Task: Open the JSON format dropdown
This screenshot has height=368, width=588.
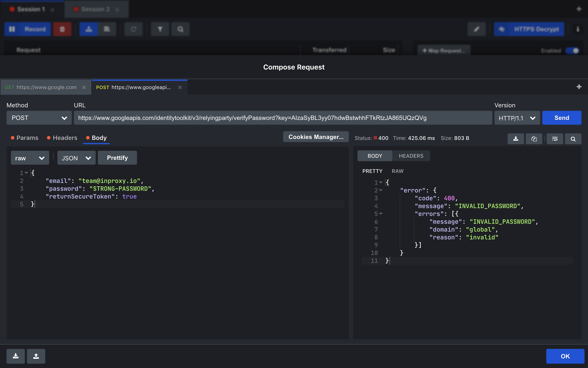Action: point(77,158)
